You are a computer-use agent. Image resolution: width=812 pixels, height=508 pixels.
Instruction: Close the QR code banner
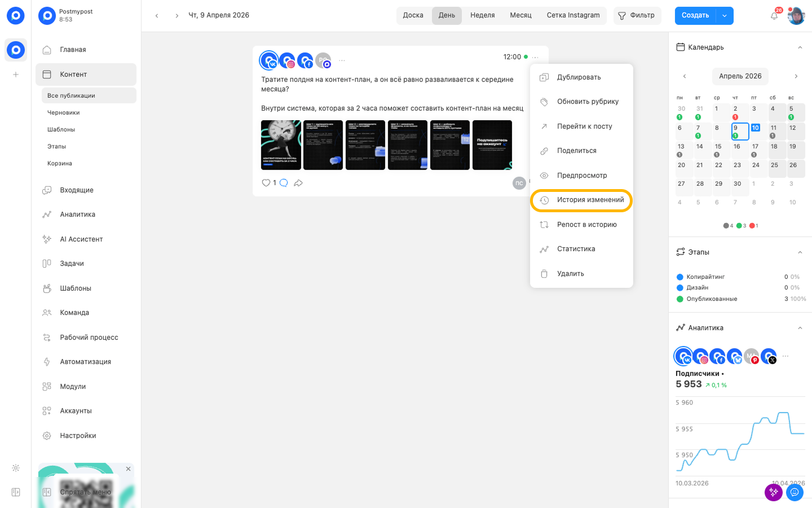(129, 469)
